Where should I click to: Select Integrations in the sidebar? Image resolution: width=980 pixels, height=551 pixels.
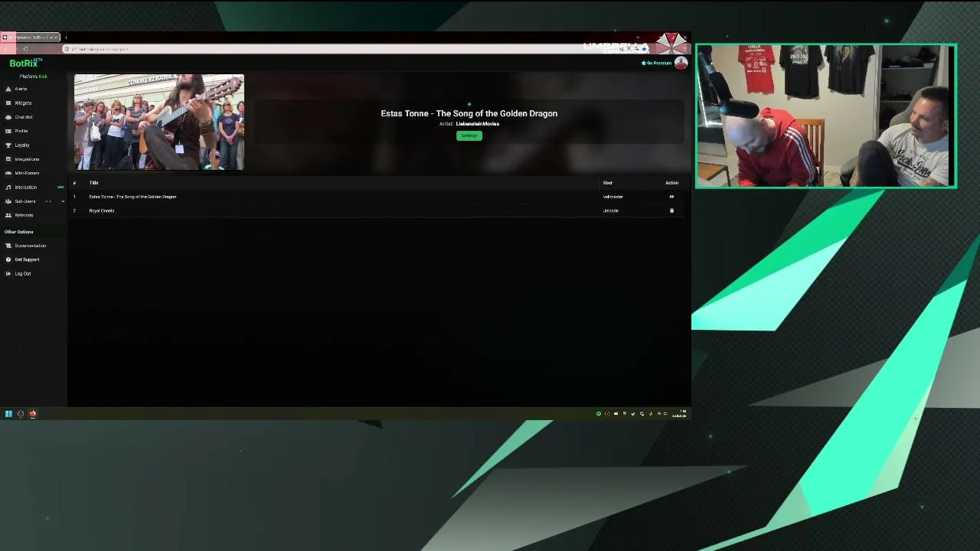pos(27,159)
